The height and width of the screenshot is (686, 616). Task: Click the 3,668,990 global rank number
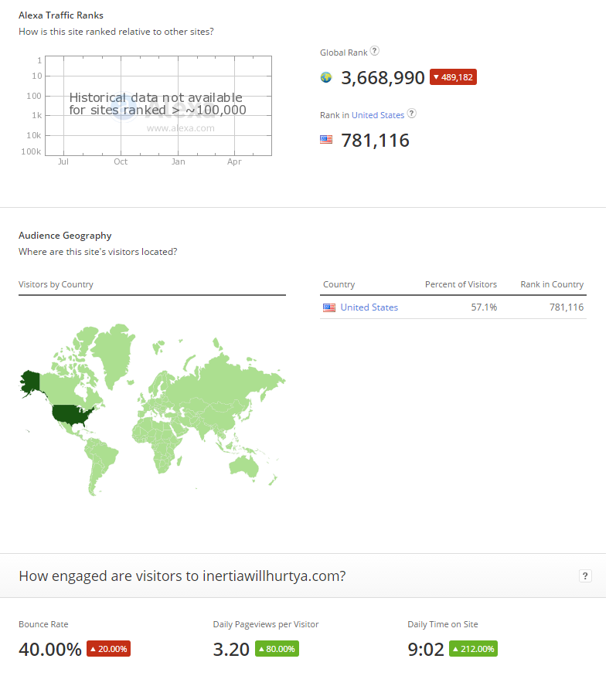tap(383, 78)
